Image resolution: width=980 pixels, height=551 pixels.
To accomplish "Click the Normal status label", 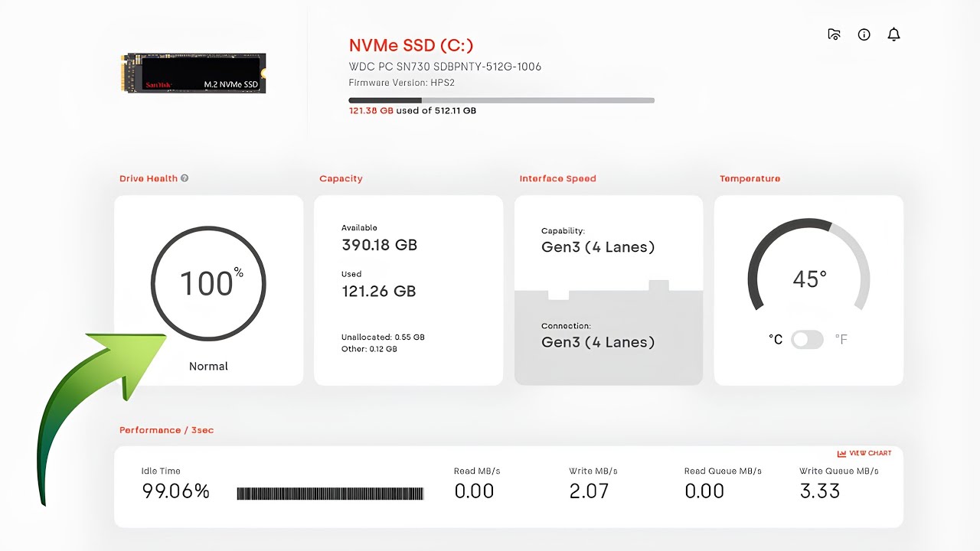I will click(208, 366).
